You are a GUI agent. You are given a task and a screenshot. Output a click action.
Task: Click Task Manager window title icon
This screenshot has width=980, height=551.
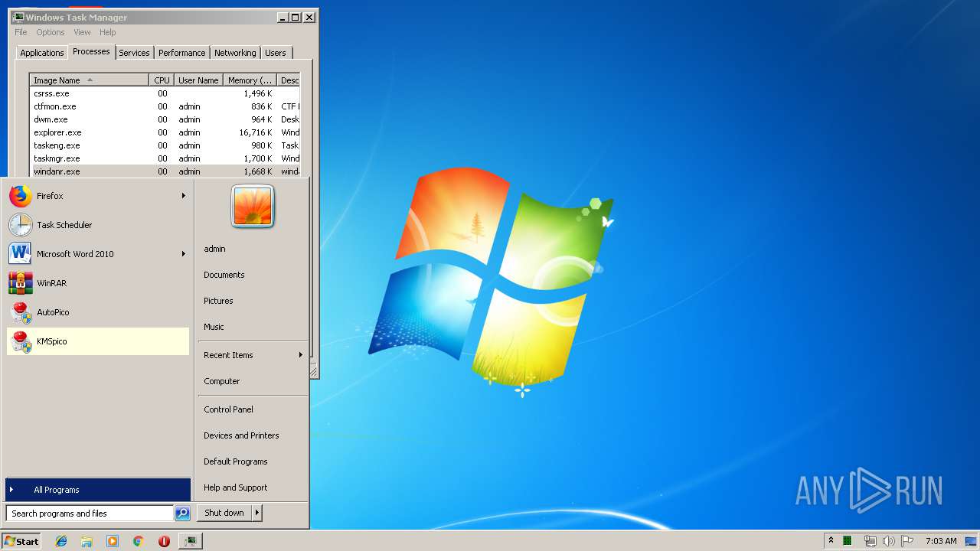click(x=18, y=17)
